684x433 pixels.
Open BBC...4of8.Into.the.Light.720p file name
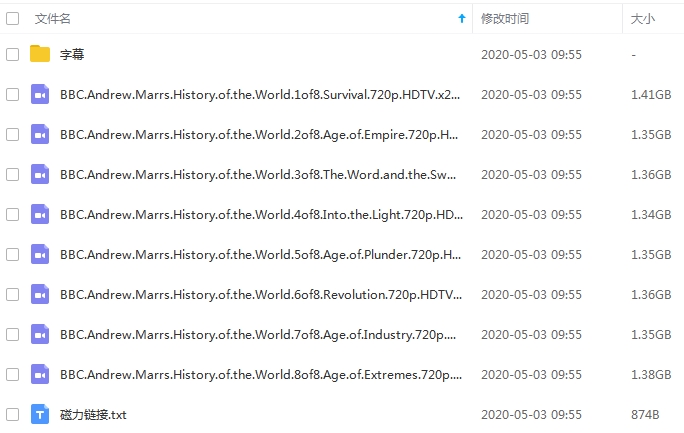click(261, 215)
